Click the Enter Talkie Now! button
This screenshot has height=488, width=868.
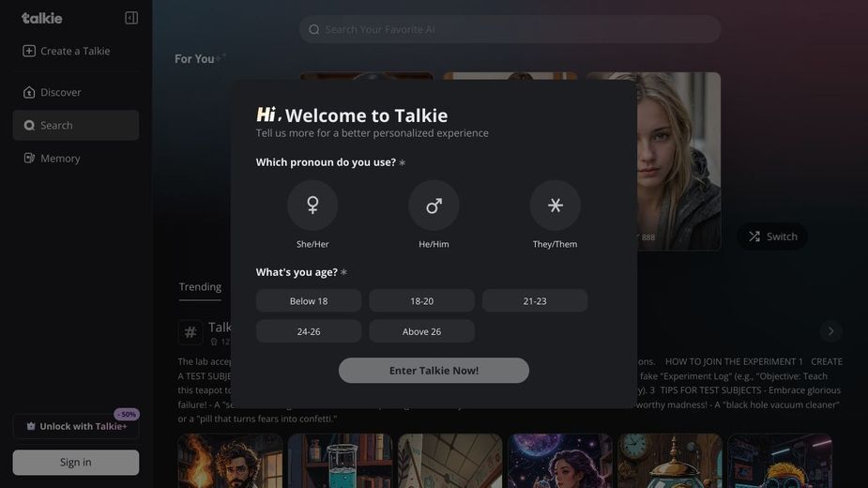[434, 371]
